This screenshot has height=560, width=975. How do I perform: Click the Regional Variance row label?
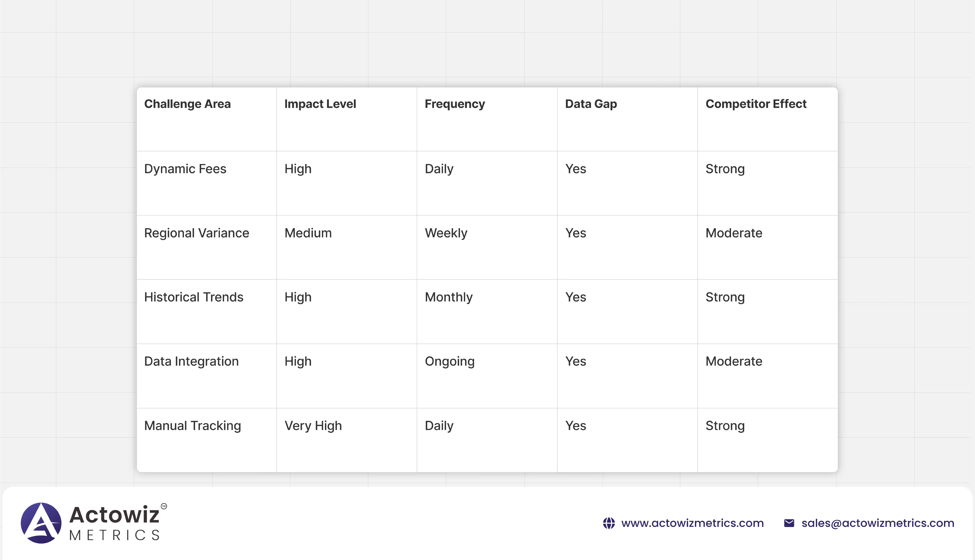(197, 233)
